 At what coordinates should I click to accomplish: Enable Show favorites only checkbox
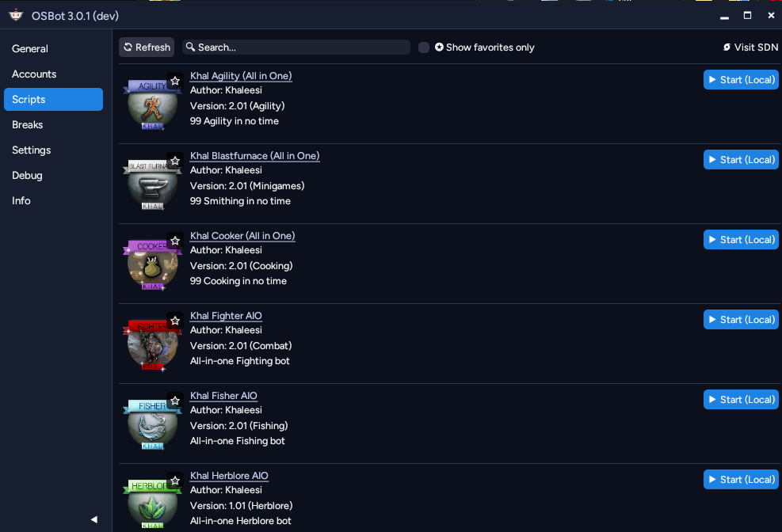(x=423, y=47)
